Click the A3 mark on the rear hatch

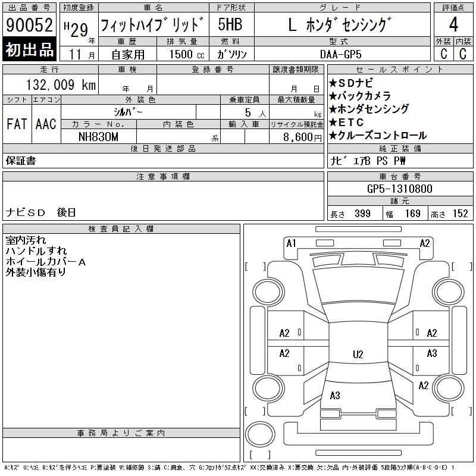pos(335,396)
